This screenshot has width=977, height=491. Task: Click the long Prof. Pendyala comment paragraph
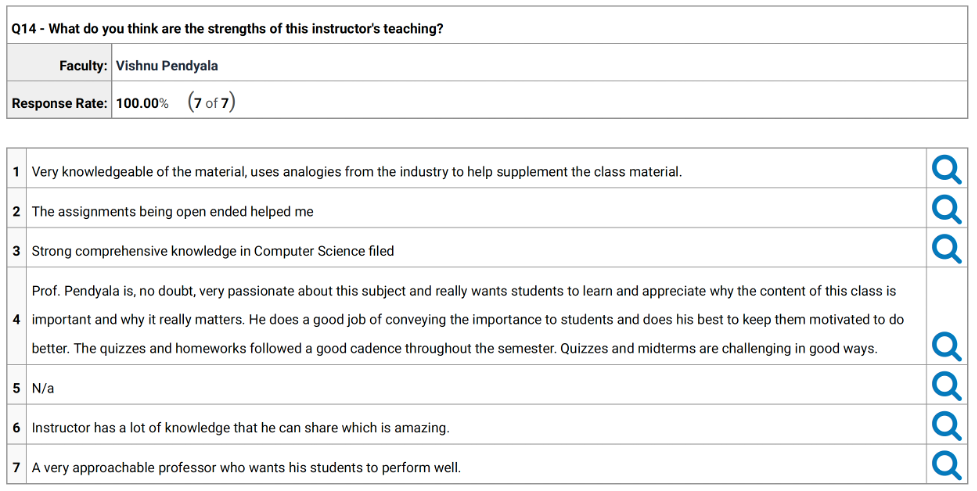tap(467, 320)
